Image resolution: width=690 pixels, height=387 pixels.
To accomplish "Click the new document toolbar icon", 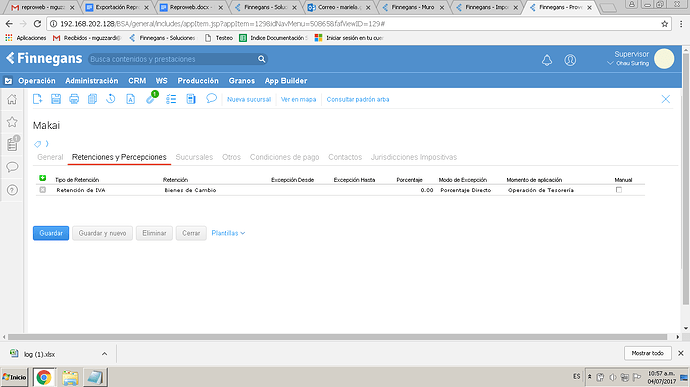I will (37, 99).
